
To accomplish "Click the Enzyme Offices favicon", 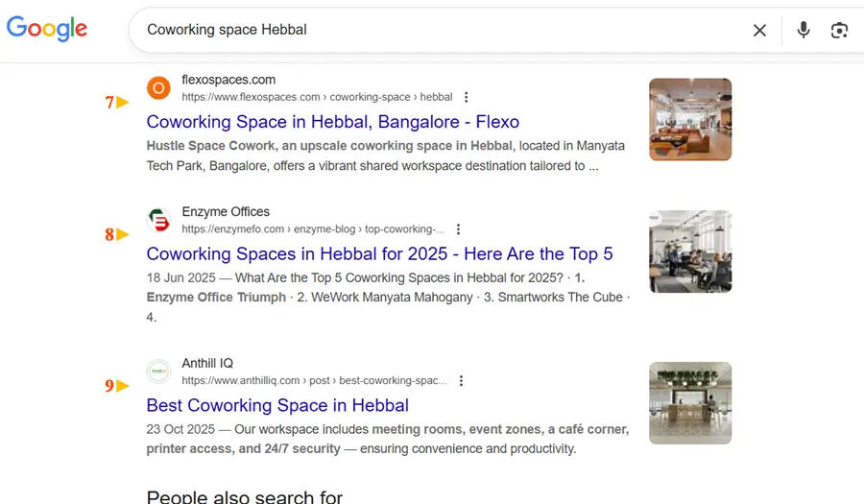I will 158,221.
